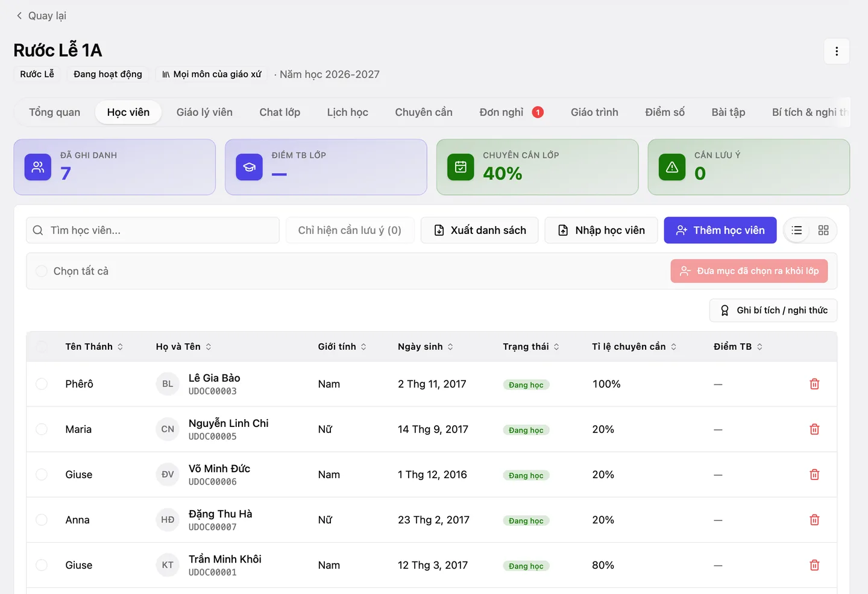Toggle 'Chỉ hiện cần lưu ý (0)' filter
868x594 pixels.
click(x=350, y=230)
